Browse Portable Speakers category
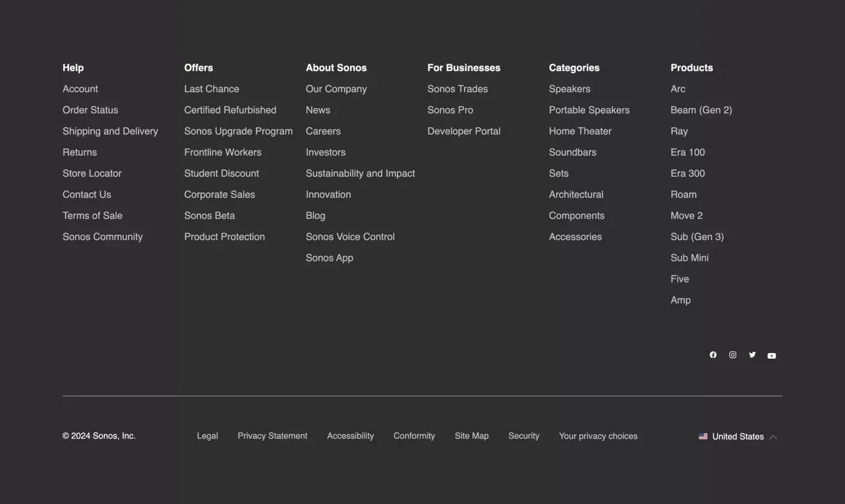Image resolution: width=845 pixels, height=504 pixels. tap(590, 110)
